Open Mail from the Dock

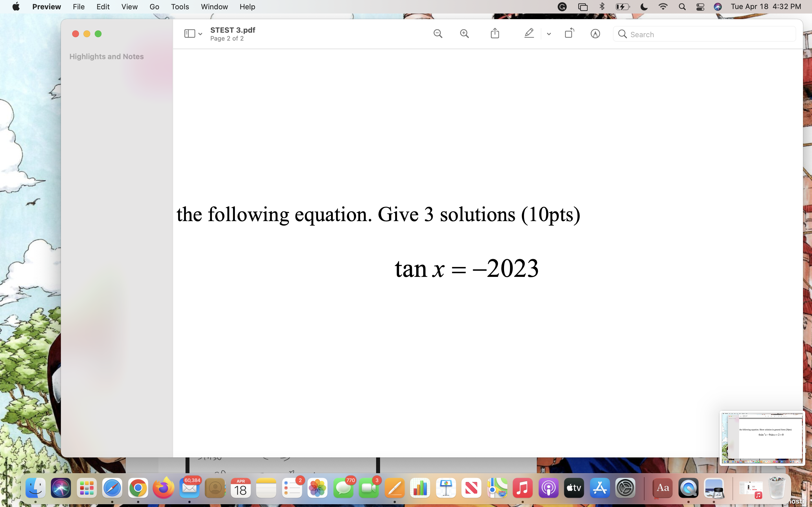tap(189, 488)
